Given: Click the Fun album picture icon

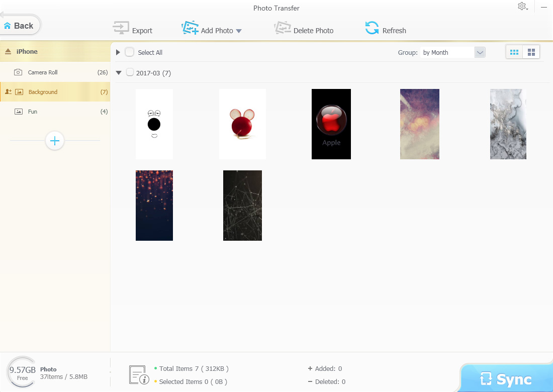Looking at the screenshot, I should coord(18,112).
